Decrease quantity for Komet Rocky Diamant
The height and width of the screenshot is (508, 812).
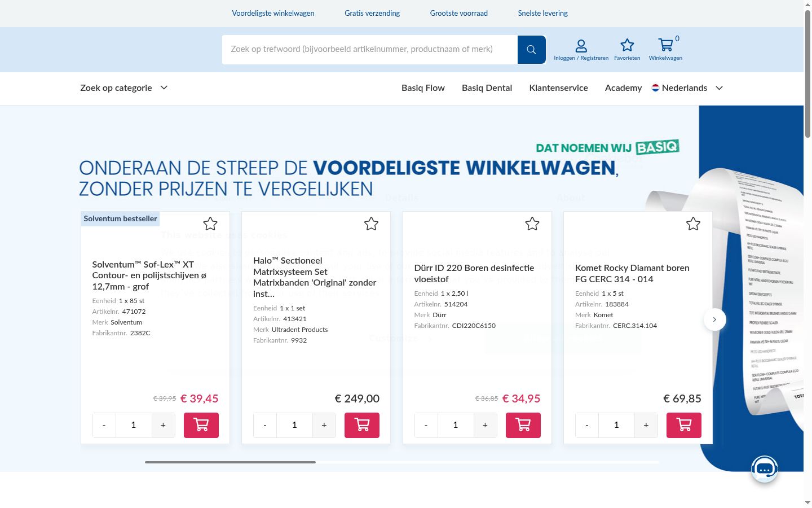click(587, 425)
